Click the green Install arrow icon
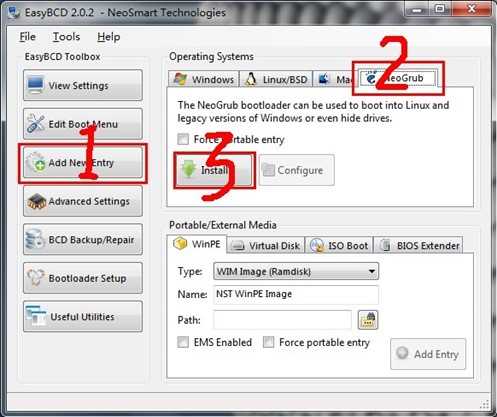This screenshot has height=417, width=497. pyautogui.click(x=189, y=169)
